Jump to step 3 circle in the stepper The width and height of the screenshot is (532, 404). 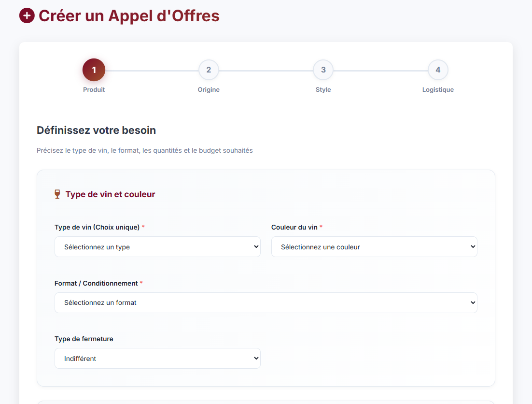pyautogui.click(x=323, y=70)
